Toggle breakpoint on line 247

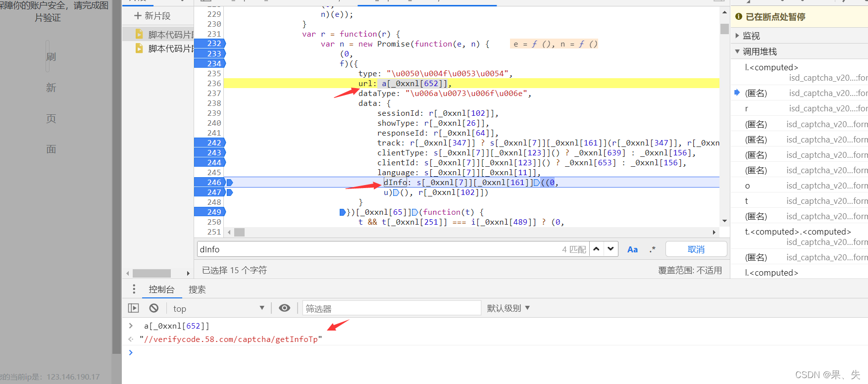[x=210, y=192]
